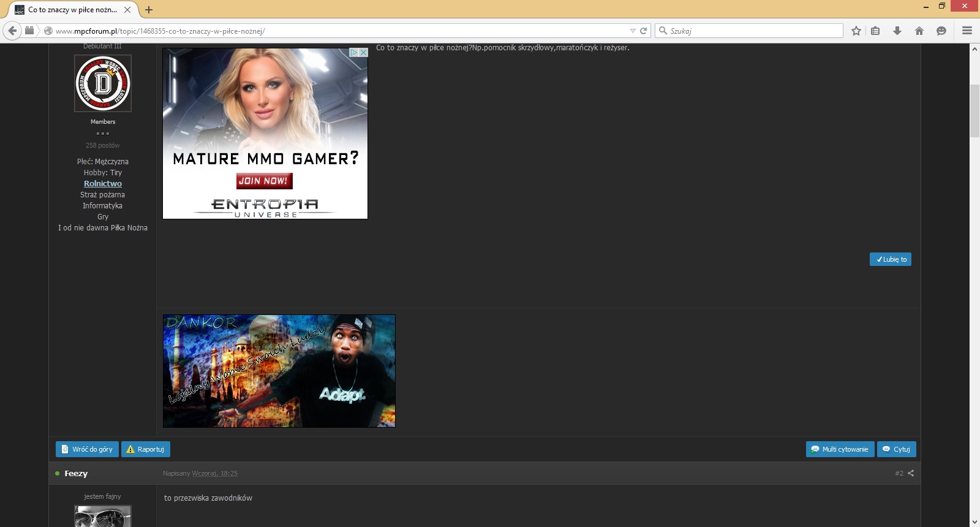Click the 'Hobby: Tiry' profile text
The height and width of the screenshot is (527, 980).
[103, 172]
